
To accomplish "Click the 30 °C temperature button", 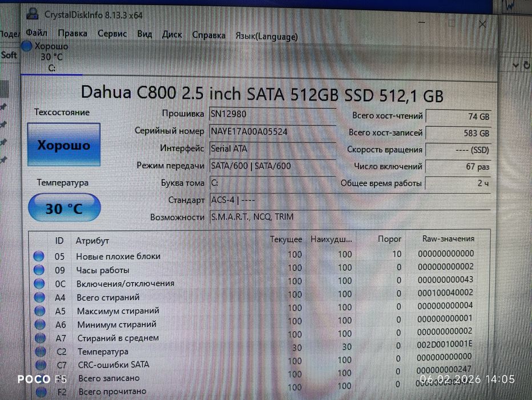I will coord(64,208).
